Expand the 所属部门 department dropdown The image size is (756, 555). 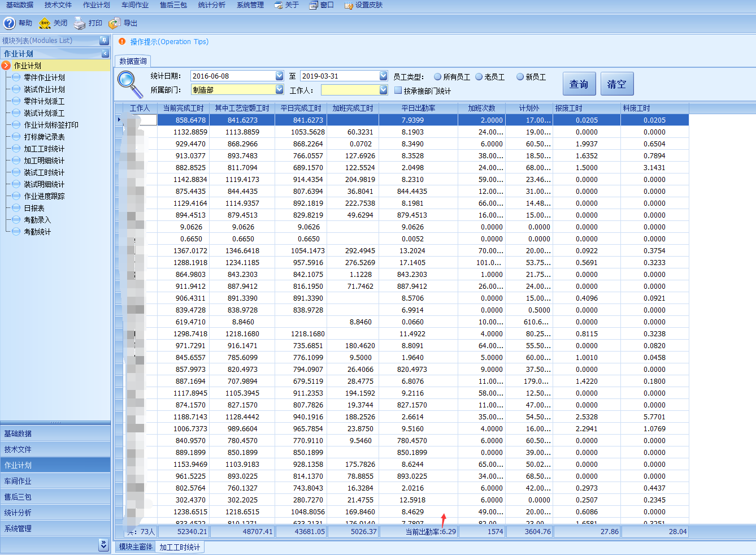pyautogui.click(x=279, y=90)
